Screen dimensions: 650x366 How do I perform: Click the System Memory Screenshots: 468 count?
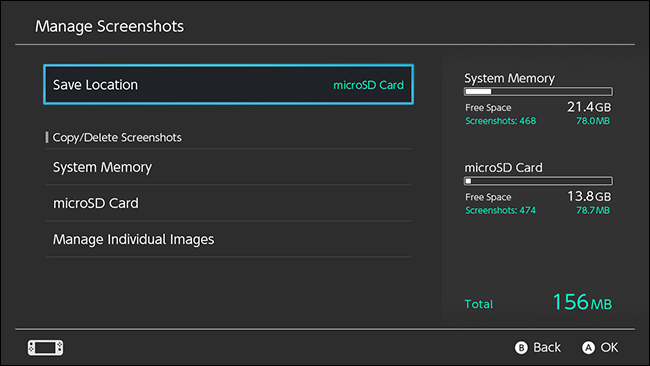[x=500, y=121]
